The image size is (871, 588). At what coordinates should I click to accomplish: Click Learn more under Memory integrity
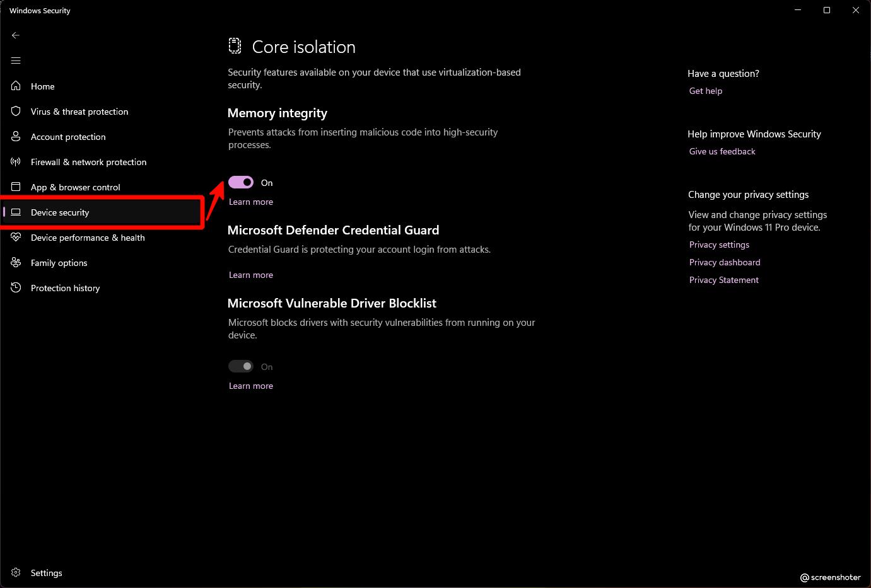(251, 202)
